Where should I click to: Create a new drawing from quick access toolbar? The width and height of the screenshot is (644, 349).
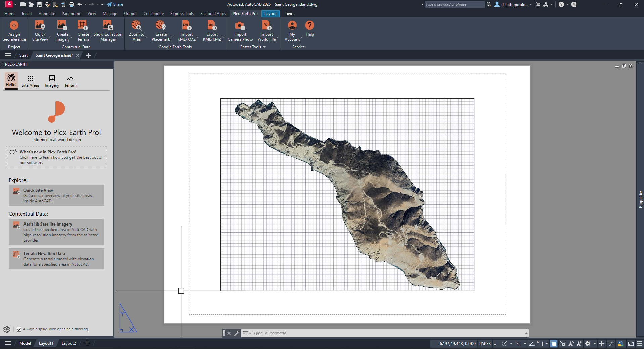(23, 4)
